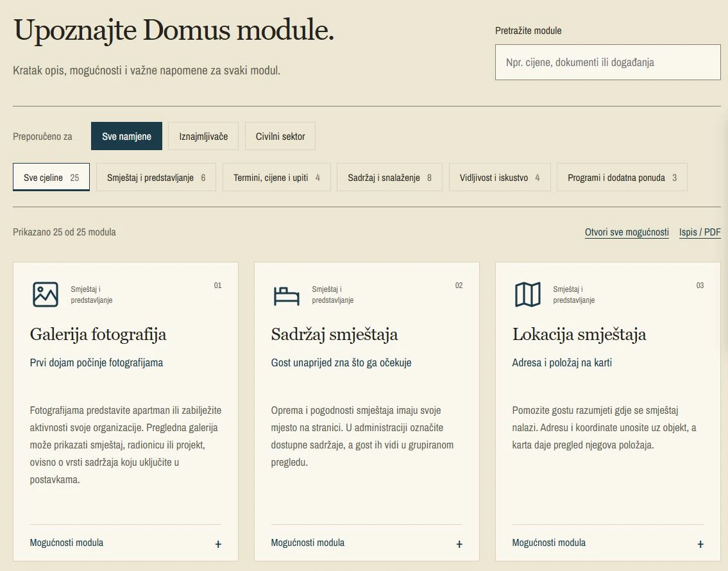Focus the Pretražite module search field

pos(608,62)
